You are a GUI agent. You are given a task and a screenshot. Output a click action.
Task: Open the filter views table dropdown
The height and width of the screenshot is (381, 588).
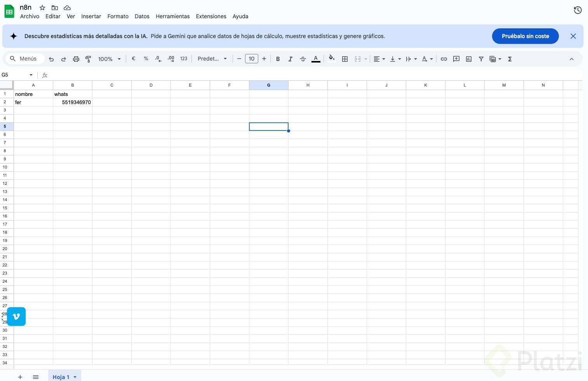tap(495, 59)
